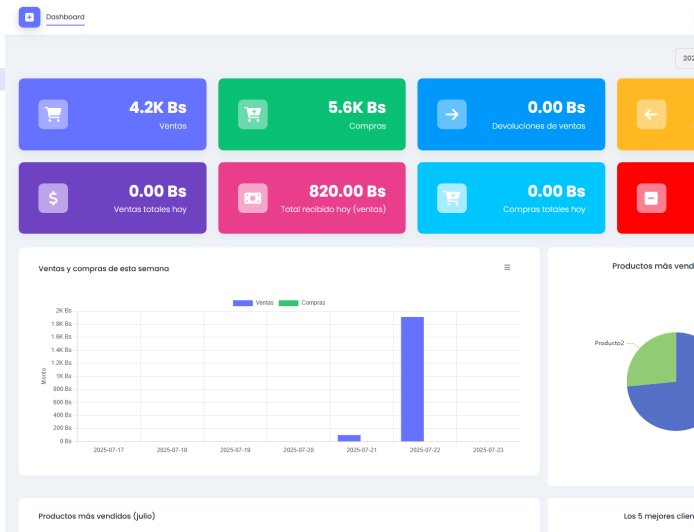Click the 1K Bs y-axis label

tap(63, 376)
